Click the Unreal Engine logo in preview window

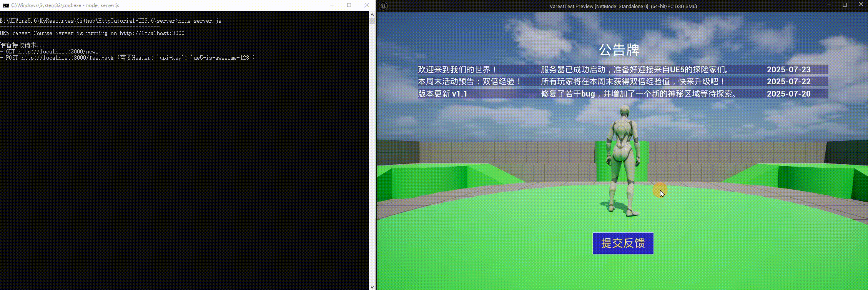(x=383, y=6)
